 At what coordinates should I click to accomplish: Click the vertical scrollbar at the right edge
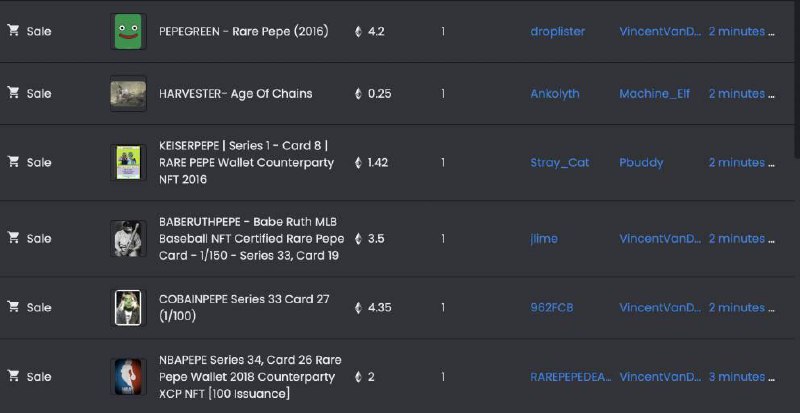coord(797,79)
